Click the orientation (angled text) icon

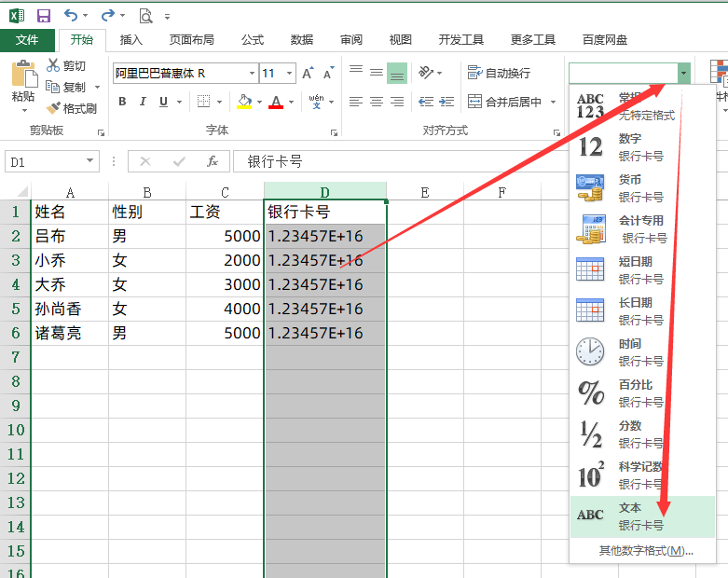pos(426,73)
